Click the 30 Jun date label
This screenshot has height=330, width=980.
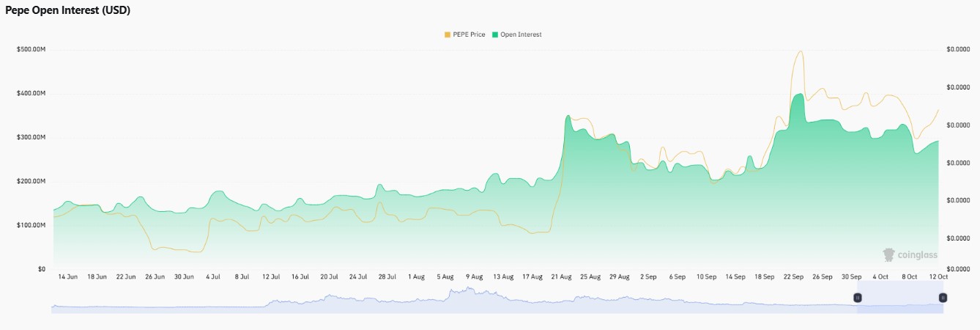[x=184, y=276]
